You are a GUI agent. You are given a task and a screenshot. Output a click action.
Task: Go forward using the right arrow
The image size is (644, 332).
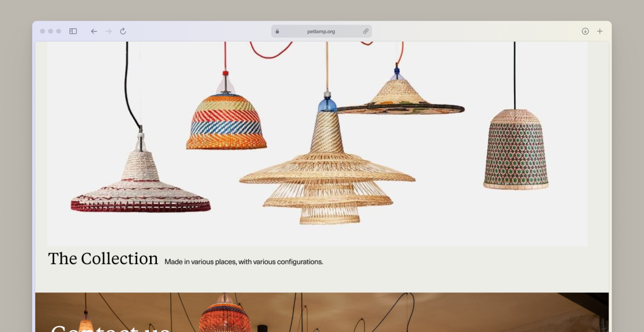point(108,31)
